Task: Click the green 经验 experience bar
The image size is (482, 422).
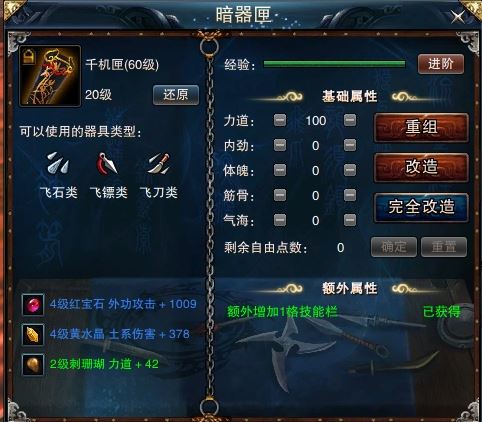Action: point(334,64)
